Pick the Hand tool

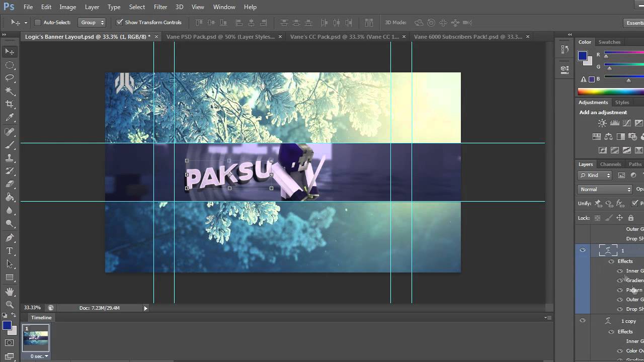pyautogui.click(x=10, y=291)
